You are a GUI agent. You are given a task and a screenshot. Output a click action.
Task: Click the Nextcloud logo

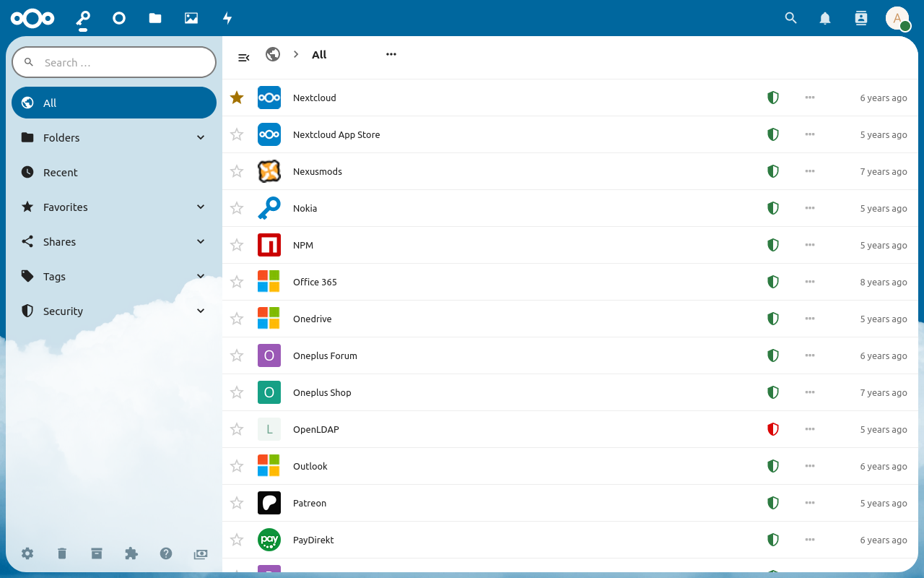tap(32, 18)
